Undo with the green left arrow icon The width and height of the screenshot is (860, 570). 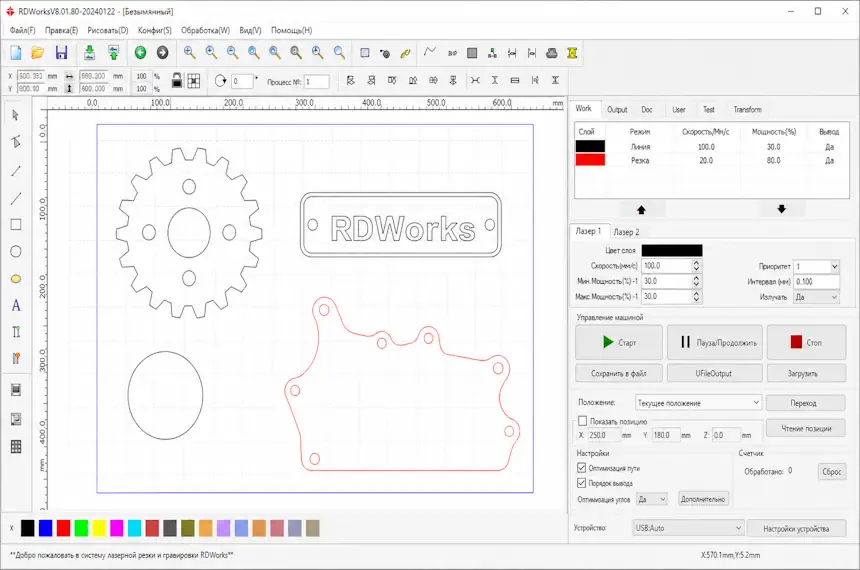pos(140,53)
